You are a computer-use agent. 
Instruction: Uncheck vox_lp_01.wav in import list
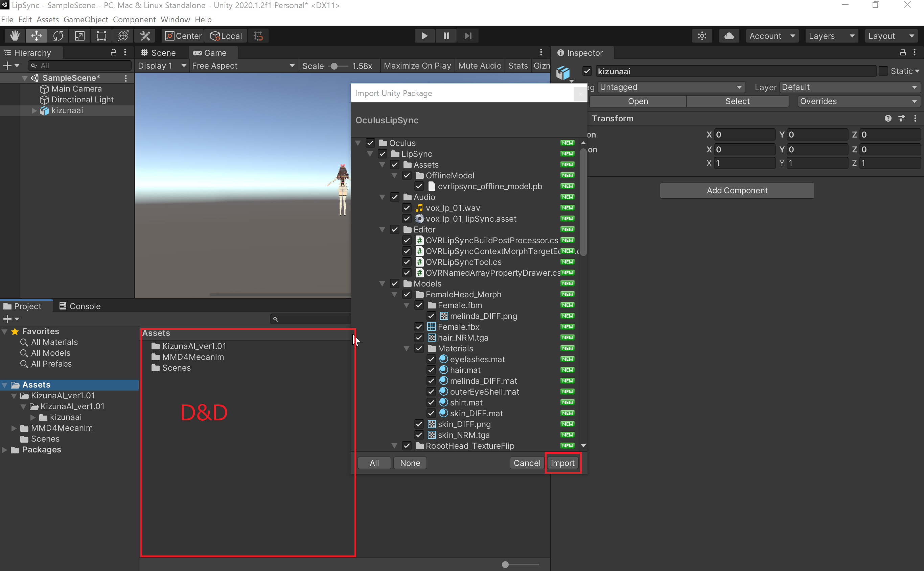click(407, 208)
